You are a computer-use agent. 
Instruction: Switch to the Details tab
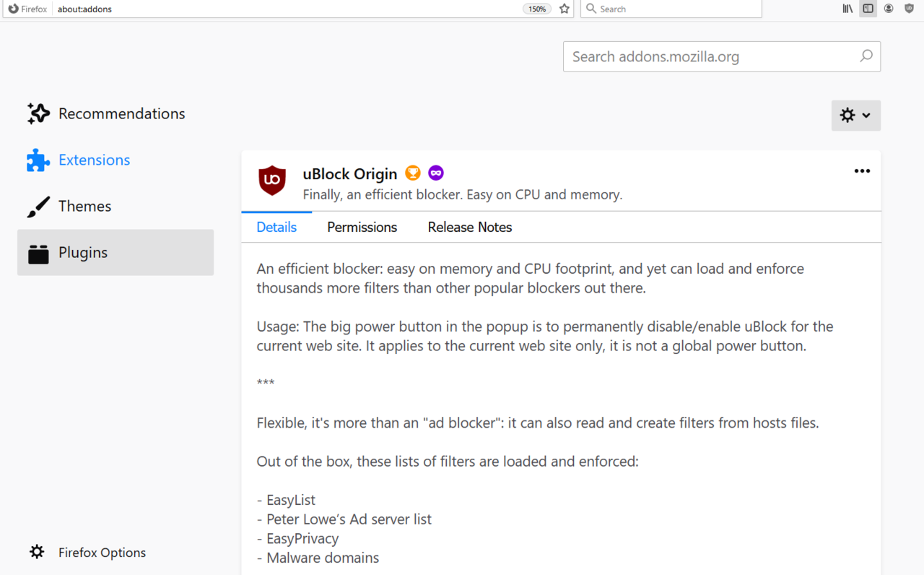(x=276, y=227)
